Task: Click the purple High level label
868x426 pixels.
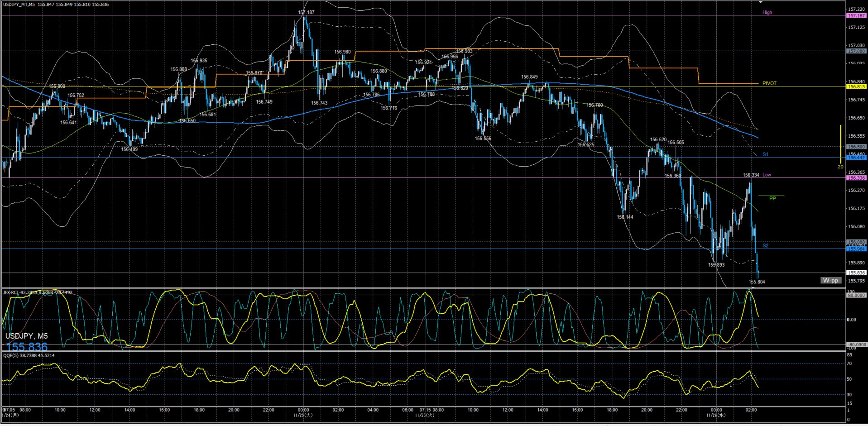Action: (767, 13)
